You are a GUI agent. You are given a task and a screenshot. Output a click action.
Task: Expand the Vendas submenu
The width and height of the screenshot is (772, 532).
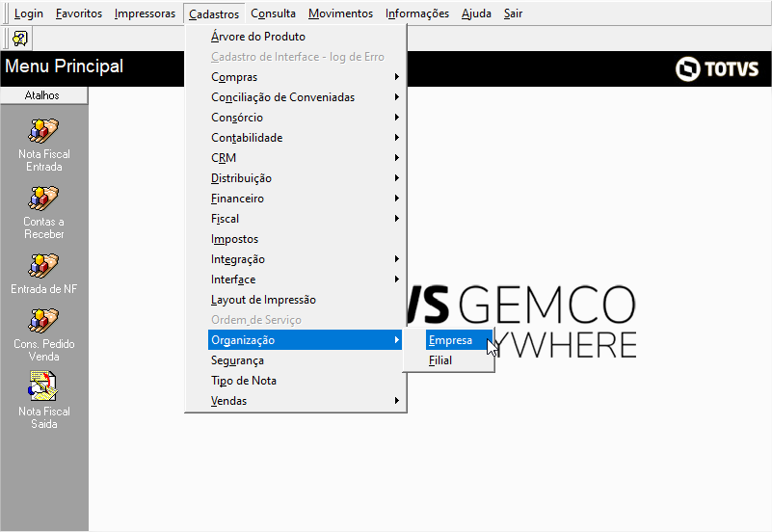click(x=306, y=401)
